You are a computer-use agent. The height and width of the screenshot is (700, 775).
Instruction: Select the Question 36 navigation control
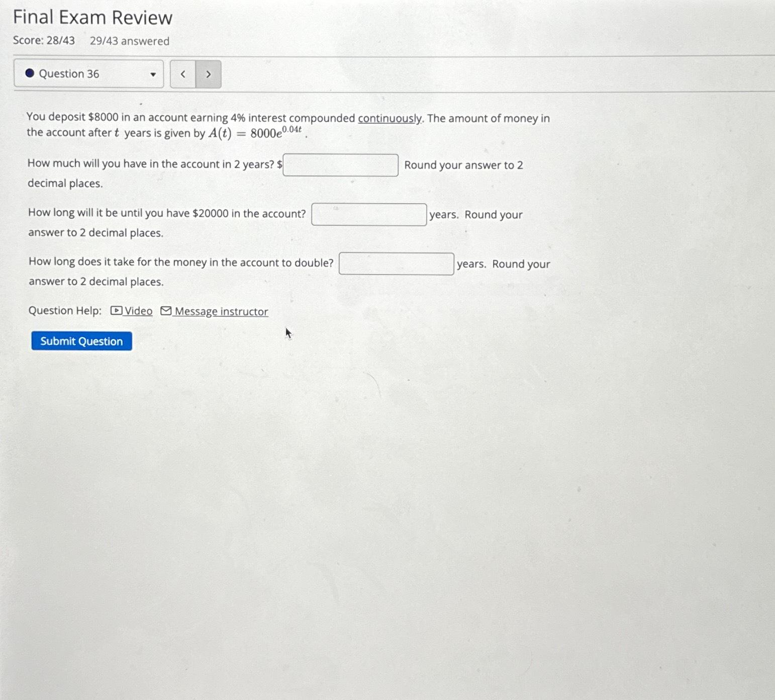click(x=88, y=74)
